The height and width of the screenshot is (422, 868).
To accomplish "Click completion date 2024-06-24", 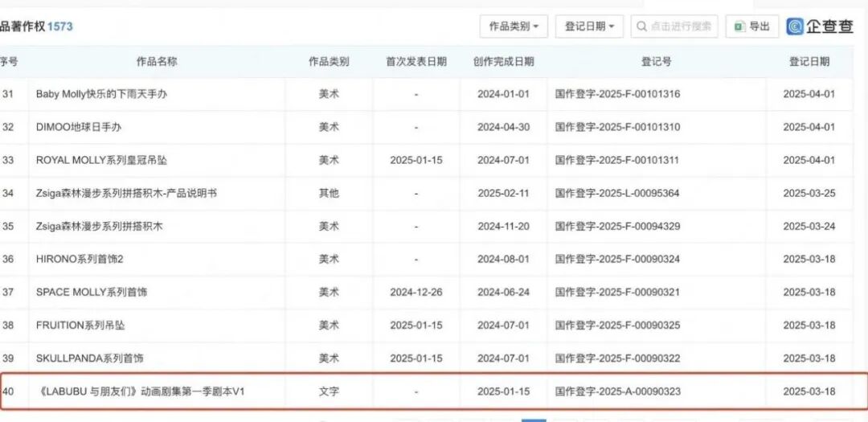I will click(504, 292).
